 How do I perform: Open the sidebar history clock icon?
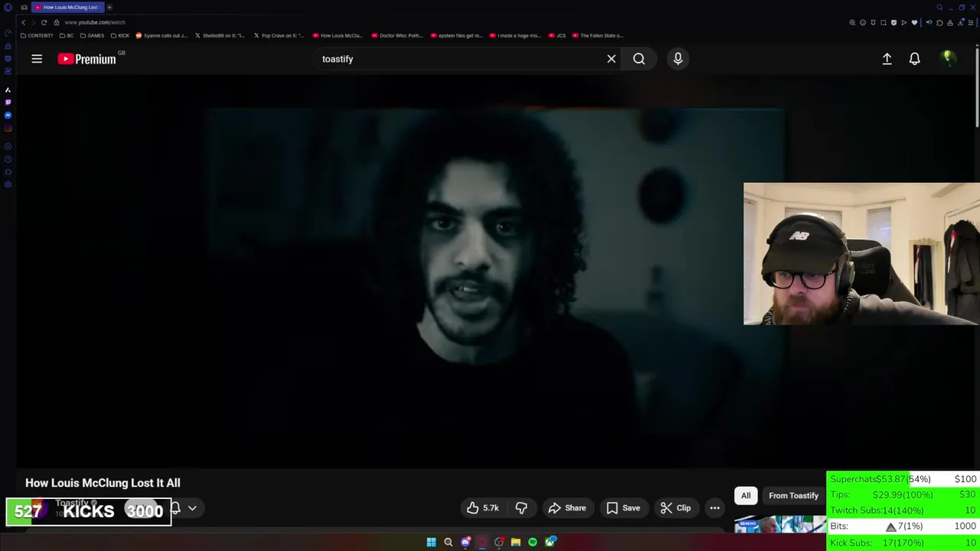tap(8, 158)
